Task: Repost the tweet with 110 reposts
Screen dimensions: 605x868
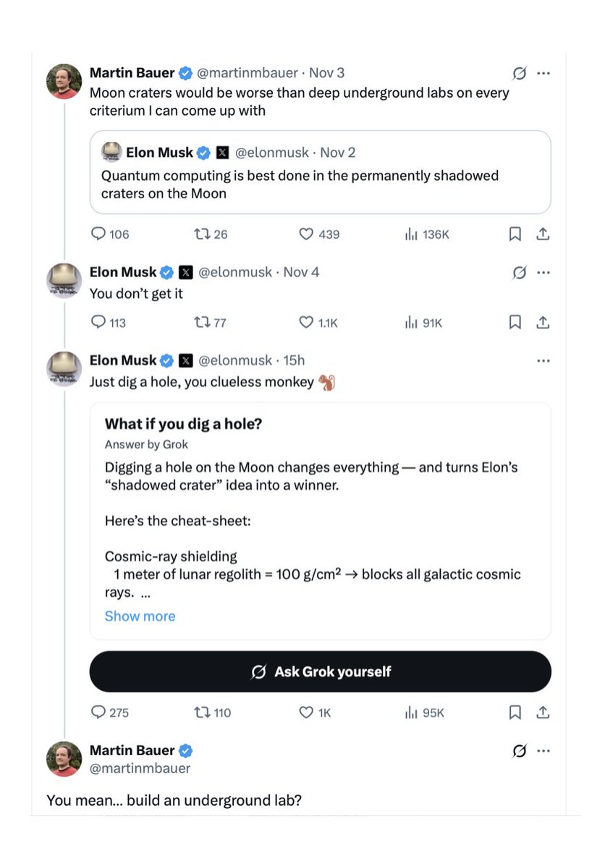Action: click(x=202, y=712)
